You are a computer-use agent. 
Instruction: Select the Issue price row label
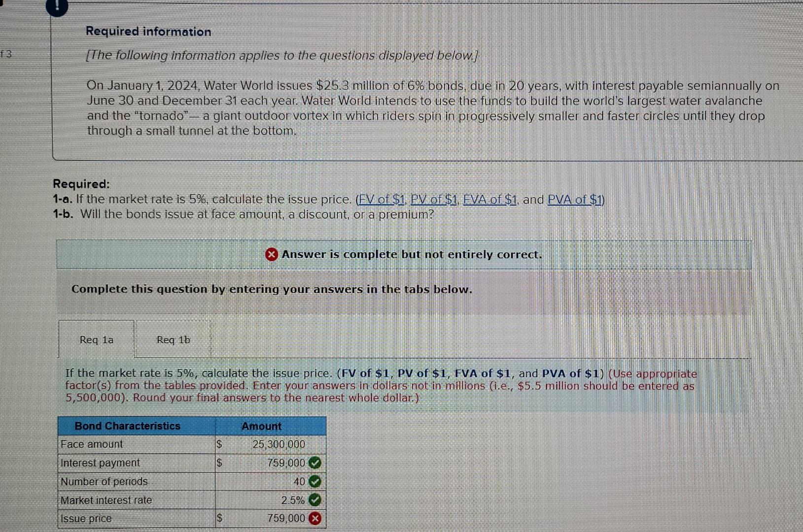click(x=86, y=519)
